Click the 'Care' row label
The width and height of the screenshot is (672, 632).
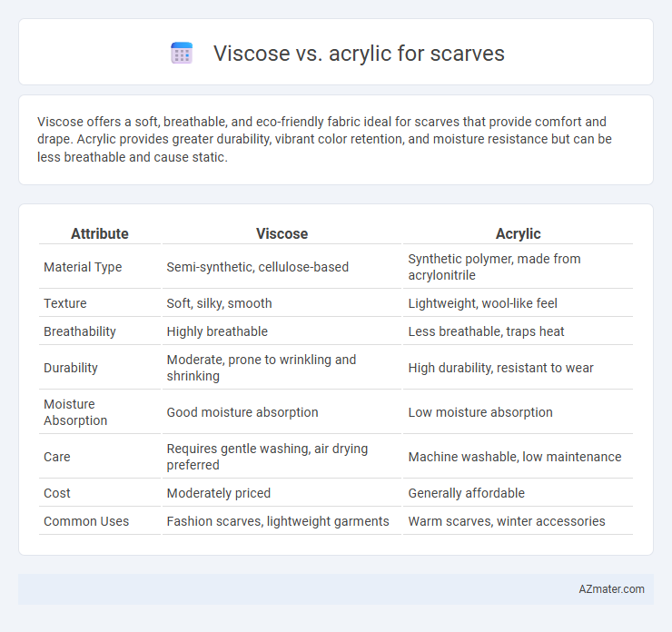coord(57,457)
